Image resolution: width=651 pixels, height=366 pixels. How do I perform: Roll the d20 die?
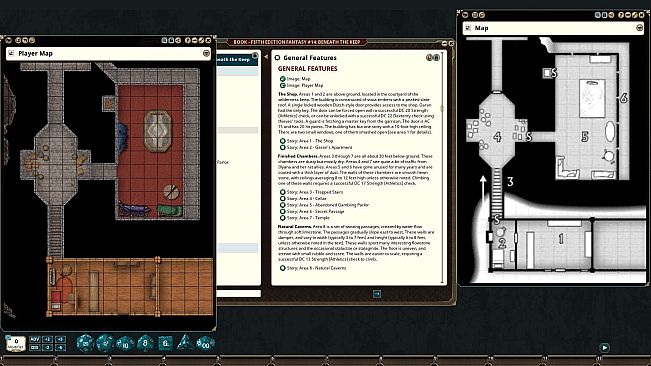click(85, 343)
